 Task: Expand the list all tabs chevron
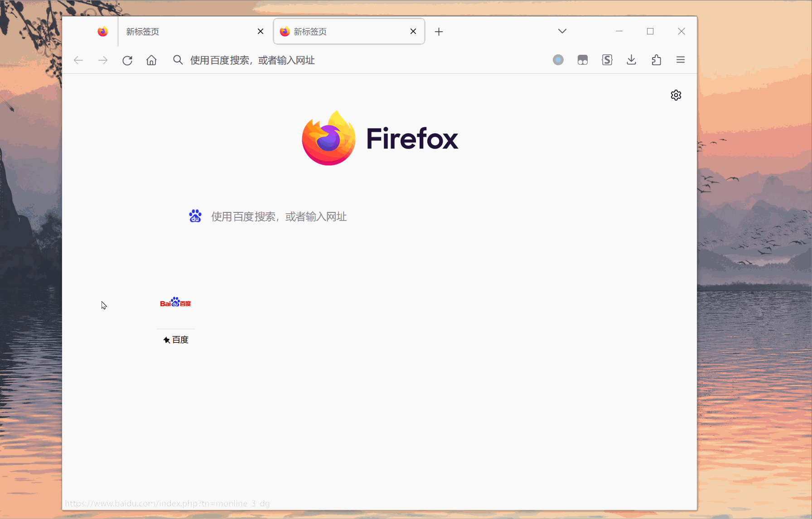point(562,31)
